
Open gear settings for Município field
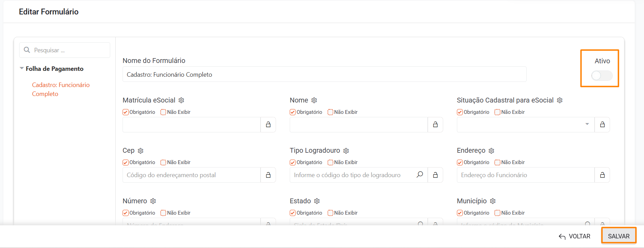pyautogui.click(x=493, y=201)
